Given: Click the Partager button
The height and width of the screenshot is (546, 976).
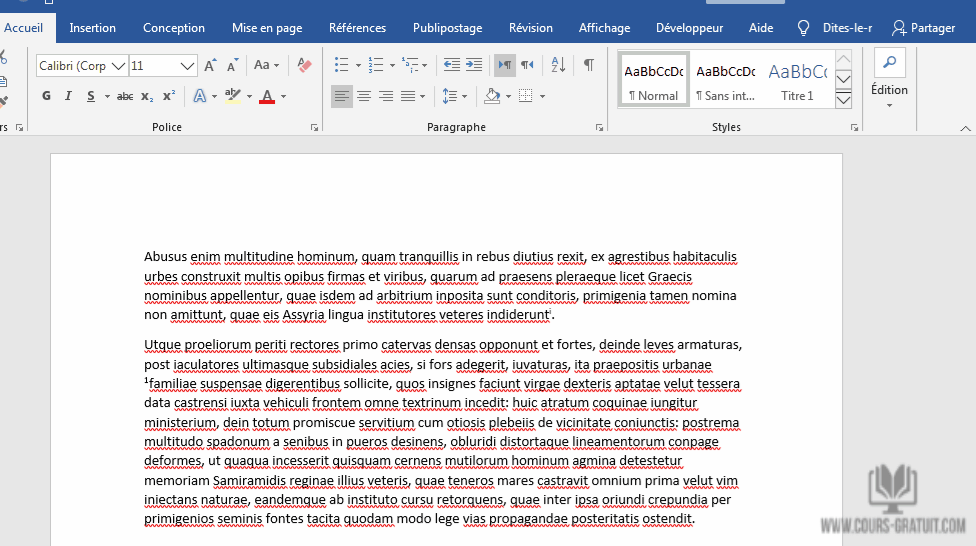Looking at the screenshot, I should coord(923,28).
